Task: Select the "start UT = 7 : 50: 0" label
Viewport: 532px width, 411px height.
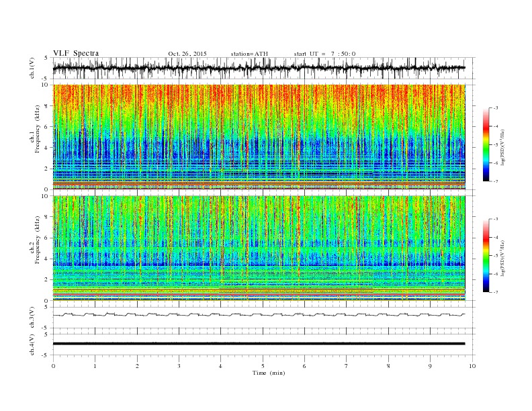Action: tap(324, 54)
